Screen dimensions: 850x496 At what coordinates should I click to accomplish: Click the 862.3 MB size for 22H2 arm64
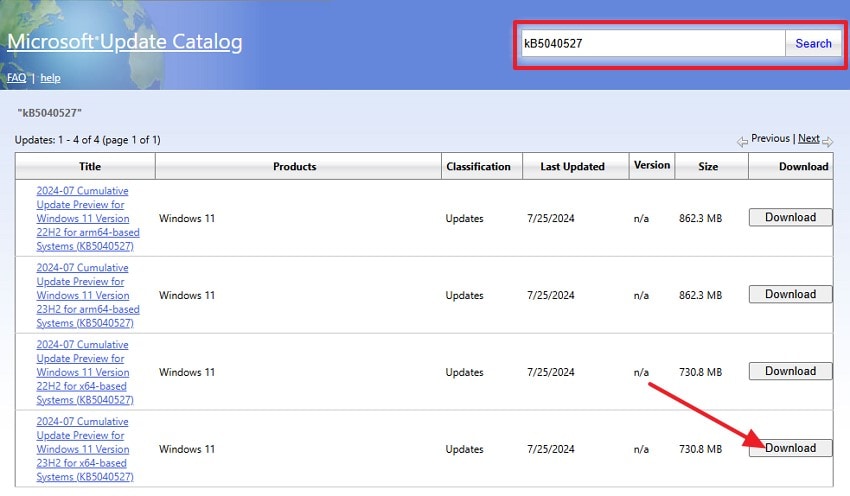coord(700,218)
